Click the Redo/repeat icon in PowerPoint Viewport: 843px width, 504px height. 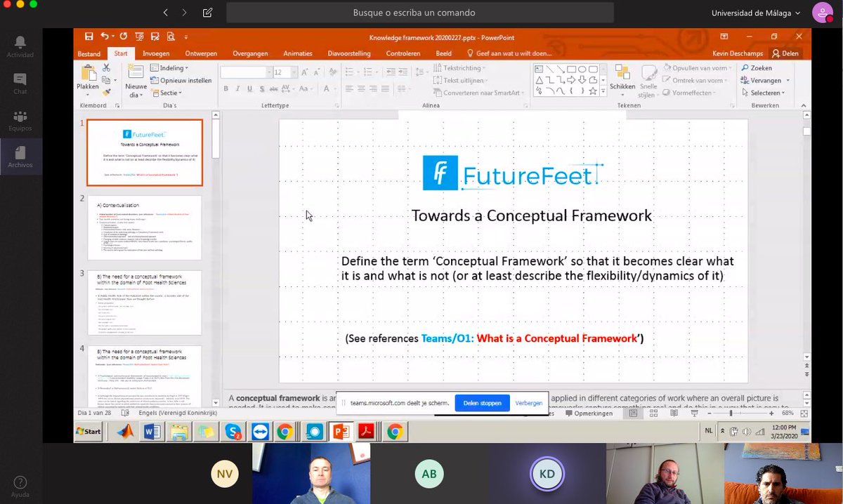[x=124, y=37]
